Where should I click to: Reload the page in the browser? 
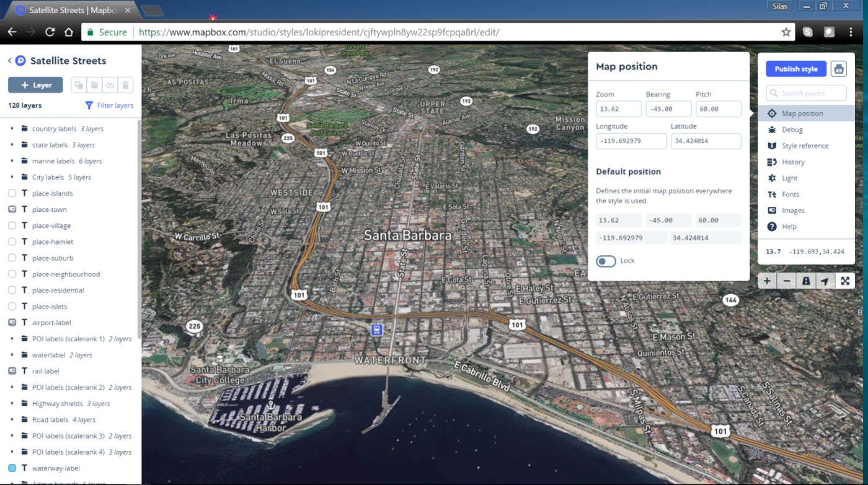point(50,32)
